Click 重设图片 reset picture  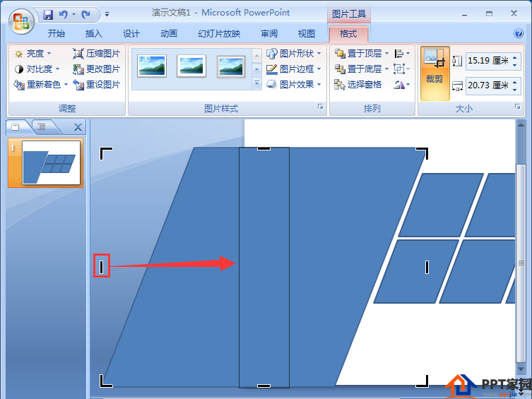(x=97, y=85)
